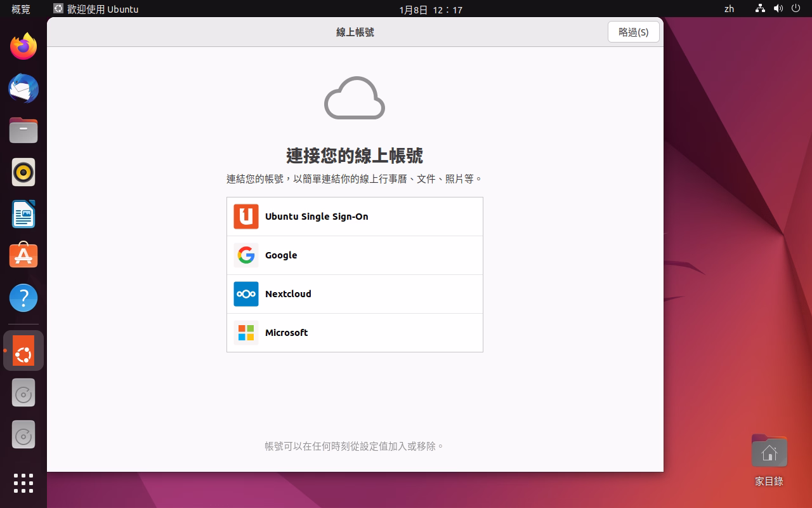Show the applications grid in the dock

[x=23, y=483]
